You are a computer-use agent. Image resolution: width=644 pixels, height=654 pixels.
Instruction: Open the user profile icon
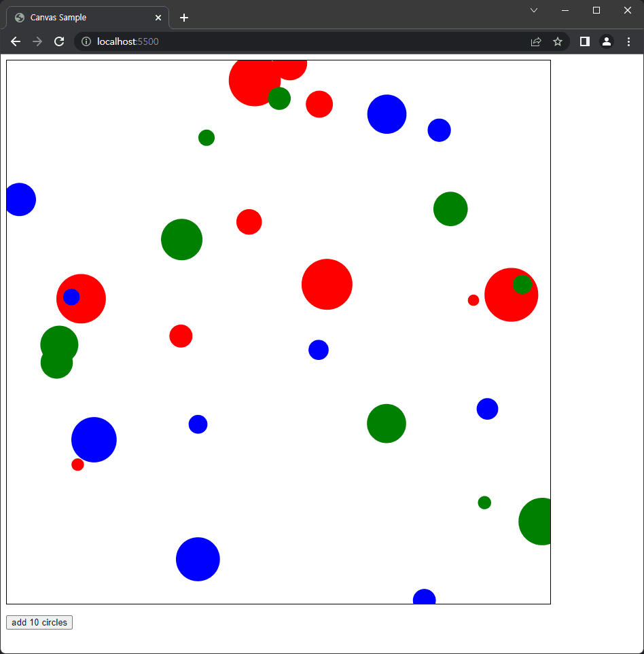pos(607,41)
